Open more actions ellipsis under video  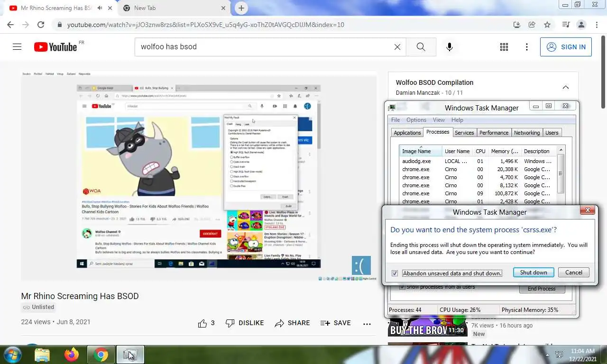coord(367,324)
